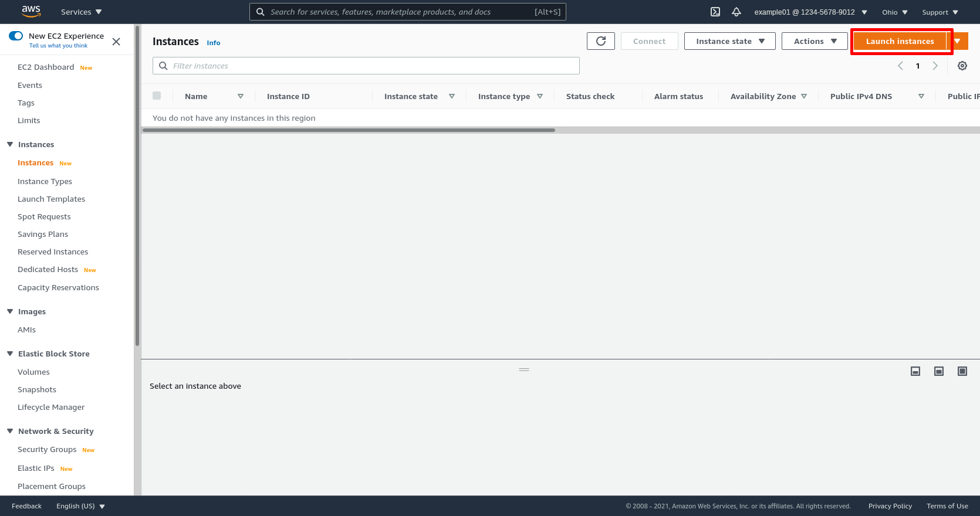This screenshot has width=980, height=516.
Task: Click the Launch instances button
Action: pos(900,41)
